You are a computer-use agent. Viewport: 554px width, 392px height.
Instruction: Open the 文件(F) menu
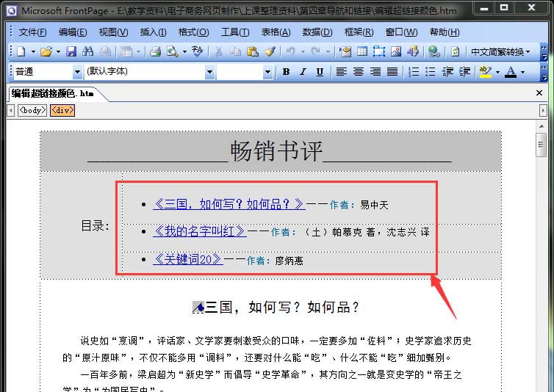click(32, 32)
